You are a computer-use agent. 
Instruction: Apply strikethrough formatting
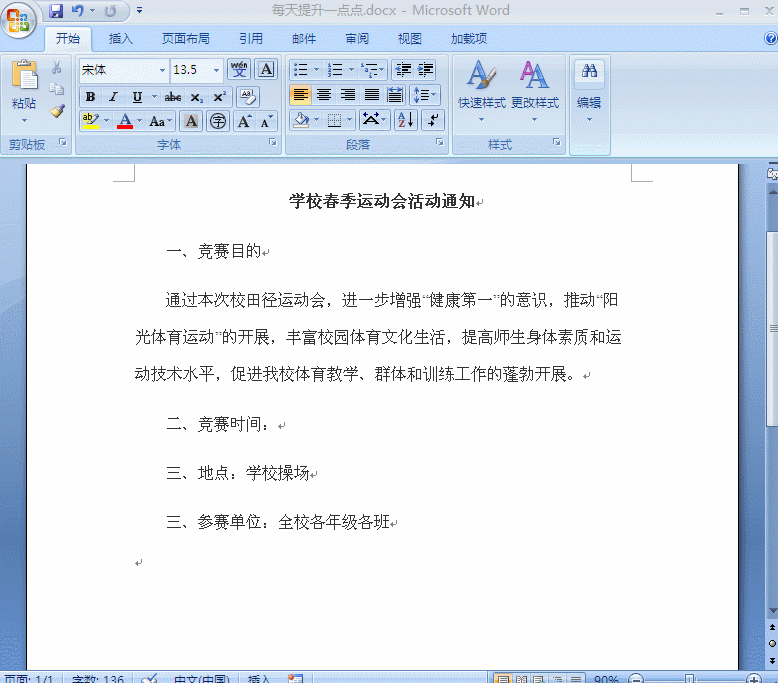pos(173,97)
